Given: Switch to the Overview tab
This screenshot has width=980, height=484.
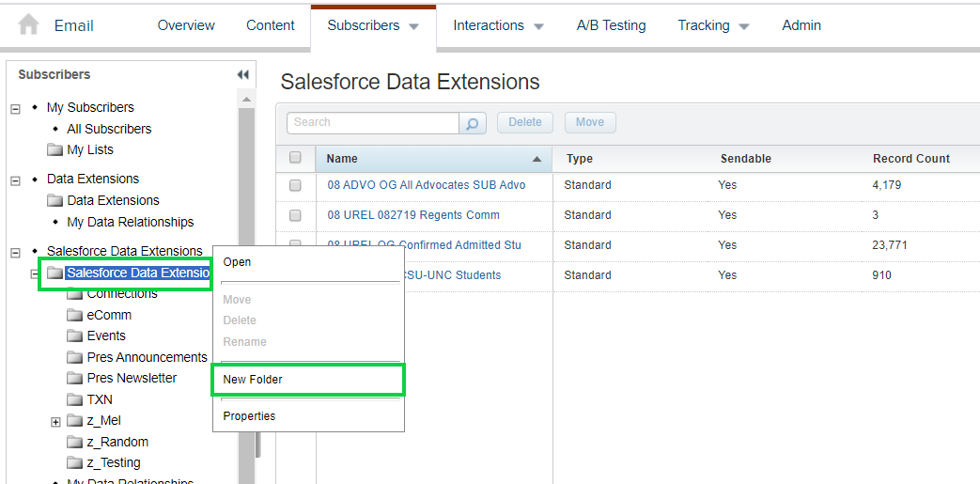Looking at the screenshot, I should coord(186,25).
